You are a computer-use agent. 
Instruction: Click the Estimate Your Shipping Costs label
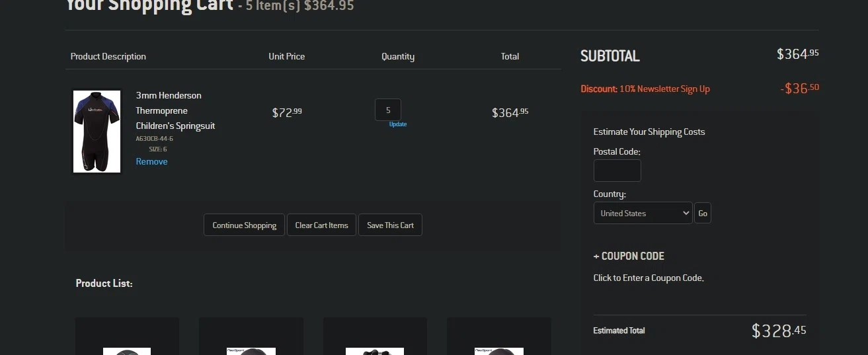pos(649,132)
